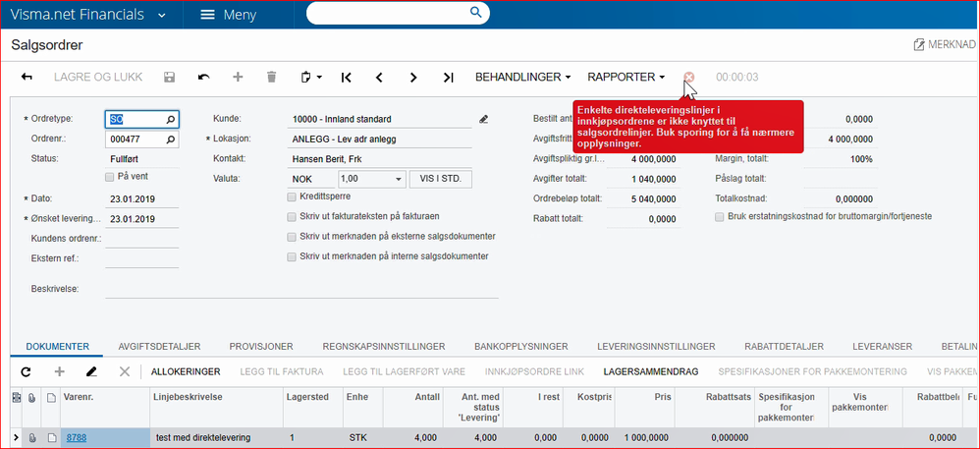The height and width of the screenshot is (449, 980).
Task: Click the Vis i std. button
Action: (440, 179)
